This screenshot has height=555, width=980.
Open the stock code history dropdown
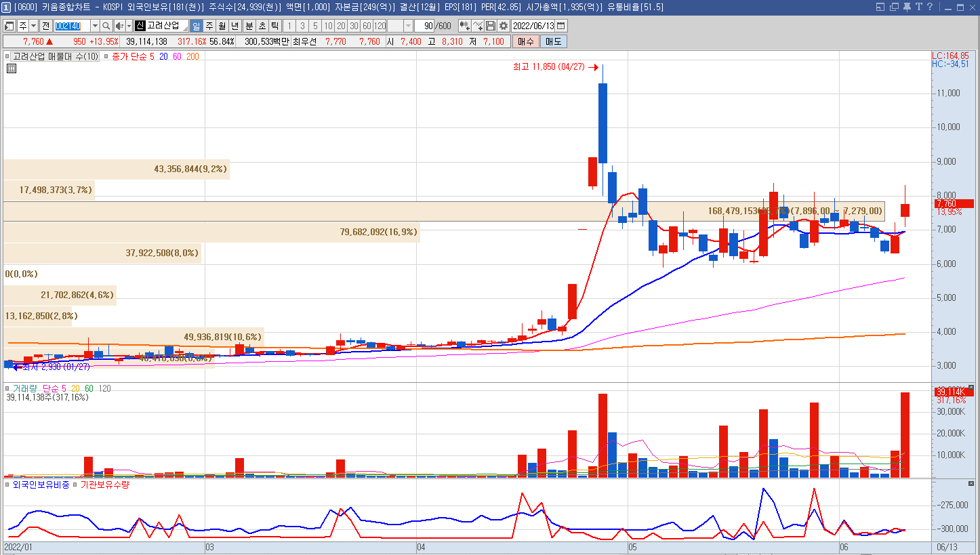[x=95, y=26]
